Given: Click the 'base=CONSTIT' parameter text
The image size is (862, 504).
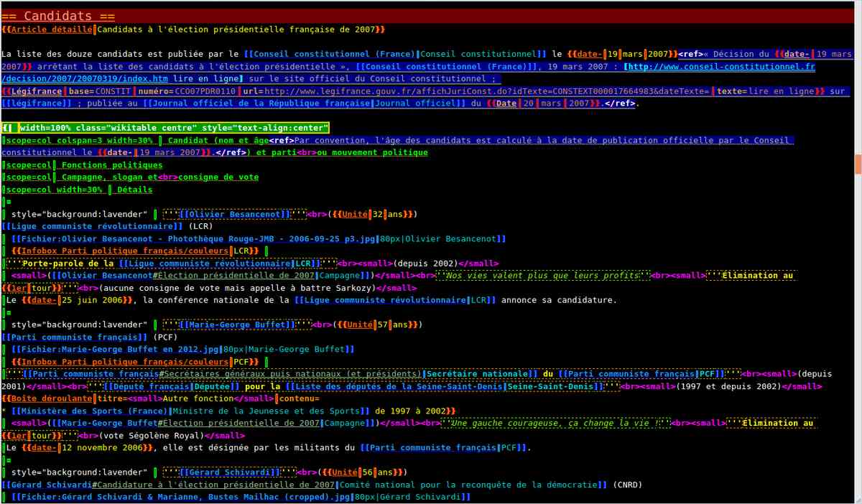Looking at the screenshot, I should (101, 91).
